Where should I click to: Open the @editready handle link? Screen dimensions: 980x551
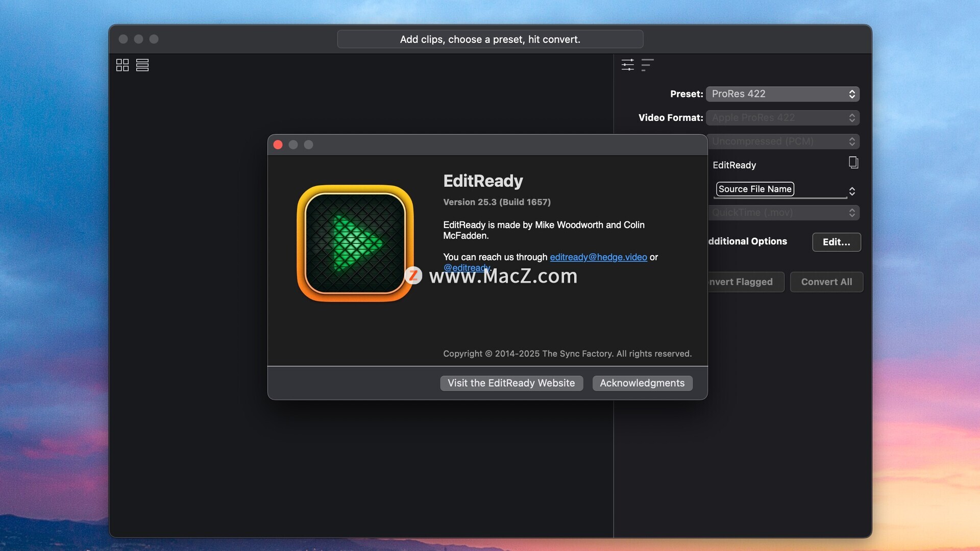[467, 268]
